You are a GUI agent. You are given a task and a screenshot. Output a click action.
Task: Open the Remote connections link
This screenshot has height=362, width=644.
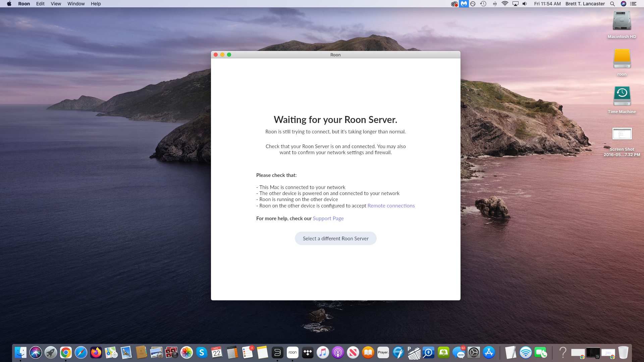tap(391, 205)
